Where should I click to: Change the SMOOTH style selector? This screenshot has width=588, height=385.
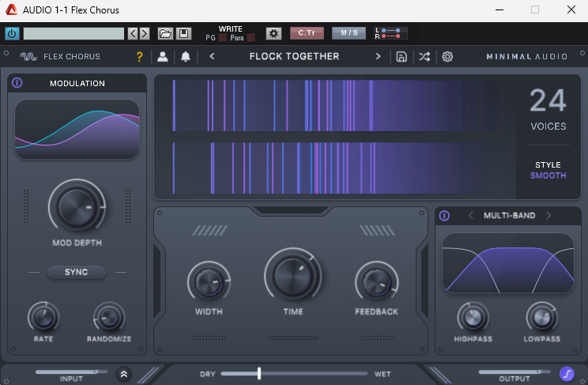[x=548, y=176]
